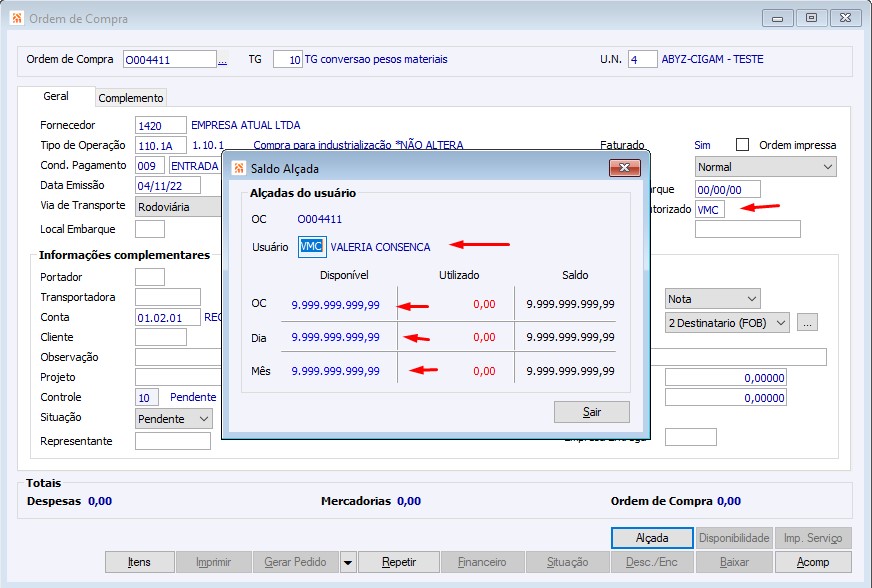Screen dimensions: 872x588
Task: Expand the 2 Destinatario (FOB) dropdown
Action: 727,323
